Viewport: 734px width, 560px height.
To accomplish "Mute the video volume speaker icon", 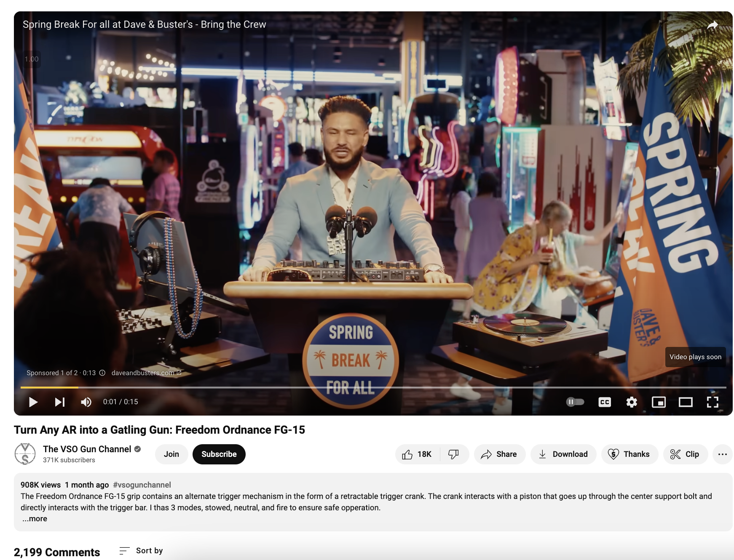I will tap(86, 402).
